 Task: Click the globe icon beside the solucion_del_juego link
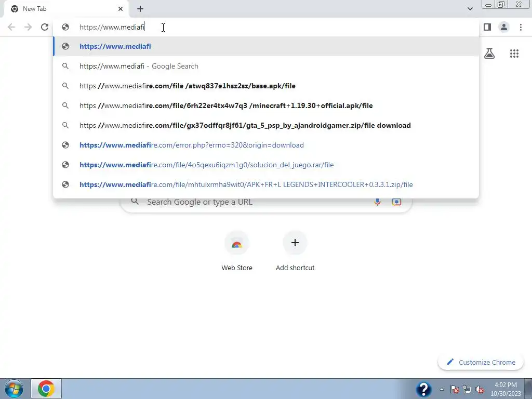point(65,165)
